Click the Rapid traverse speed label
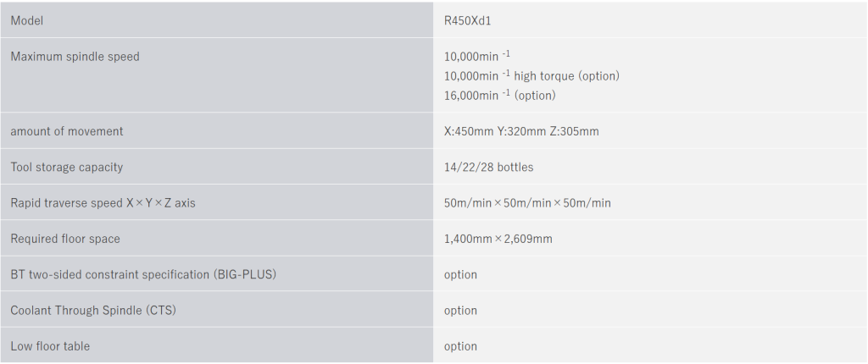Image resolution: width=868 pixels, height=364 pixels. (103, 203)
